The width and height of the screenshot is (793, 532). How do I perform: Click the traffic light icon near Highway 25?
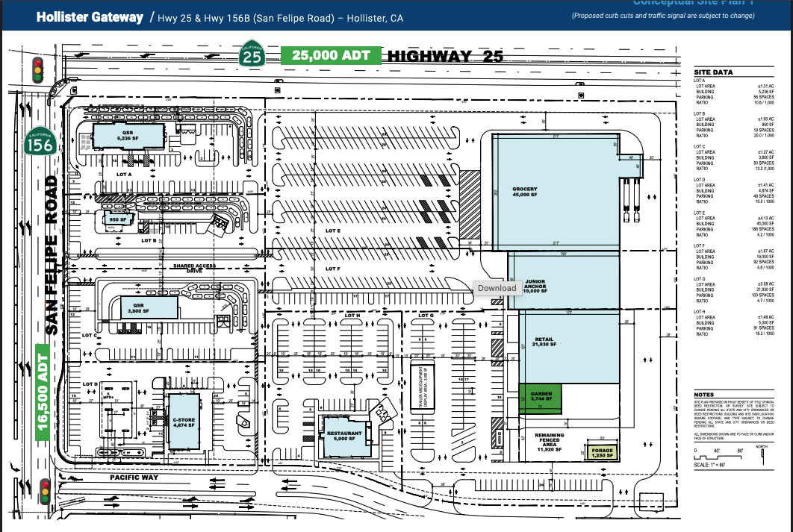pyautogui.click(x=38, y=70)
